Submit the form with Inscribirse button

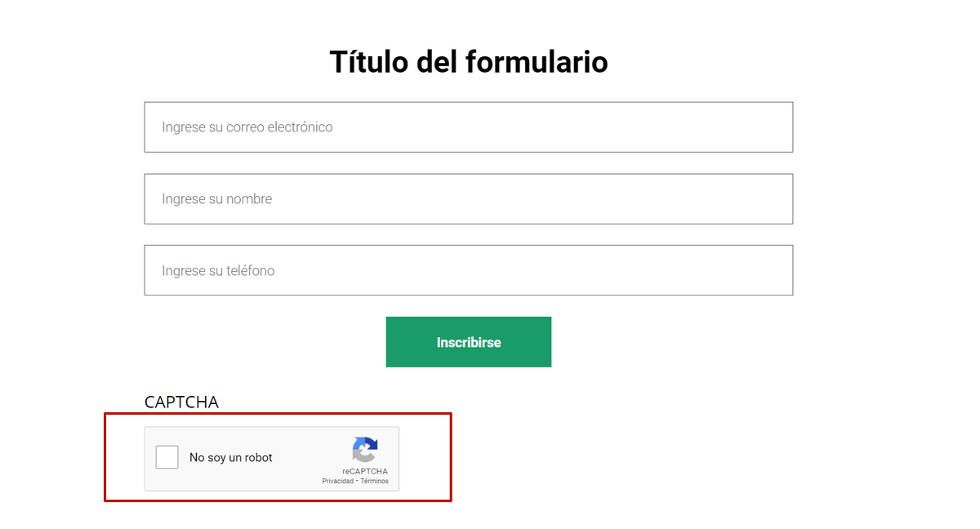[469, 342]
